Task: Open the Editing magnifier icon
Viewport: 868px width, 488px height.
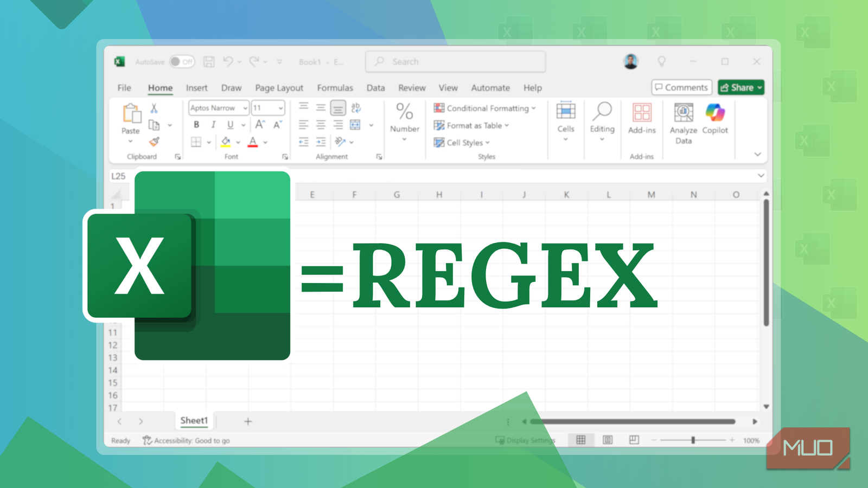Action: tap(602, 111)
